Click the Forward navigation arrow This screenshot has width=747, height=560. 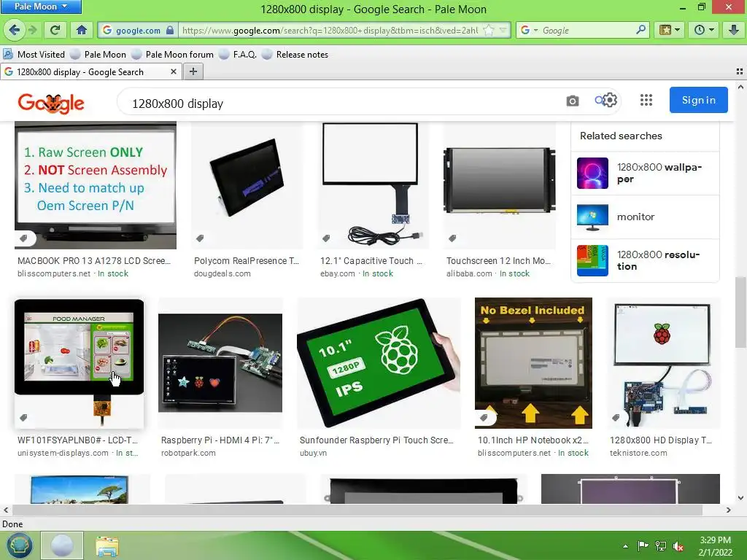pos(32,31)
